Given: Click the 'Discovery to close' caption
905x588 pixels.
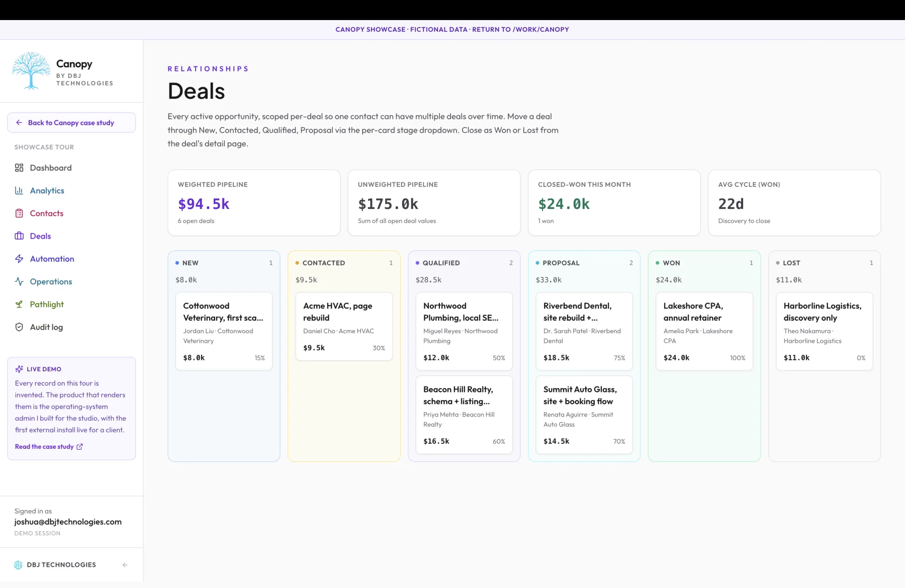Looking at the screenshot, I should (744, 221).
